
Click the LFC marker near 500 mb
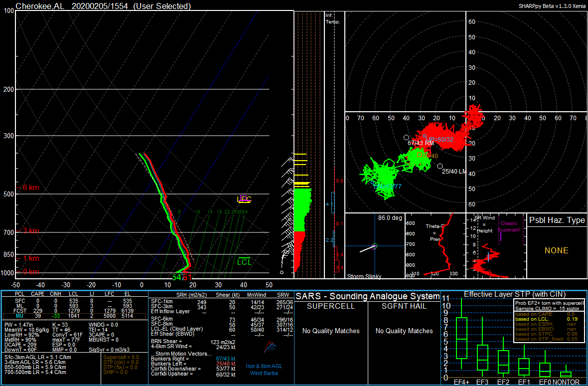(x=244, y=199)
